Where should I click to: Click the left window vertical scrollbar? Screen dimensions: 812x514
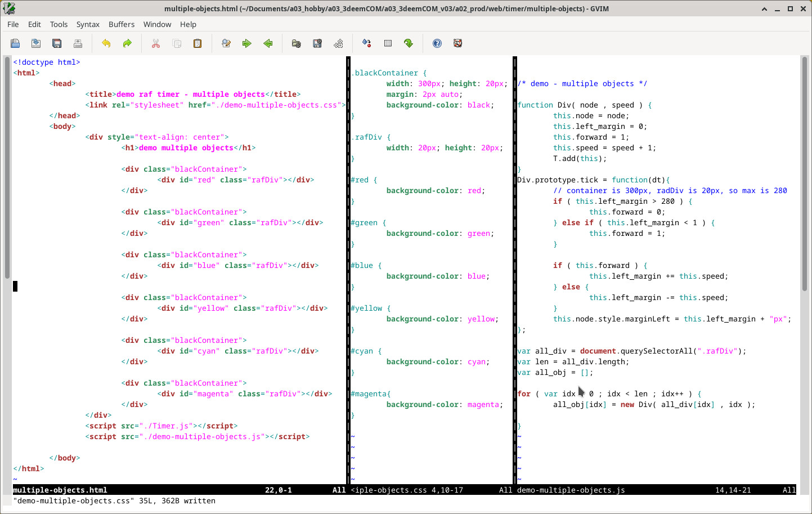click(7, 169)
